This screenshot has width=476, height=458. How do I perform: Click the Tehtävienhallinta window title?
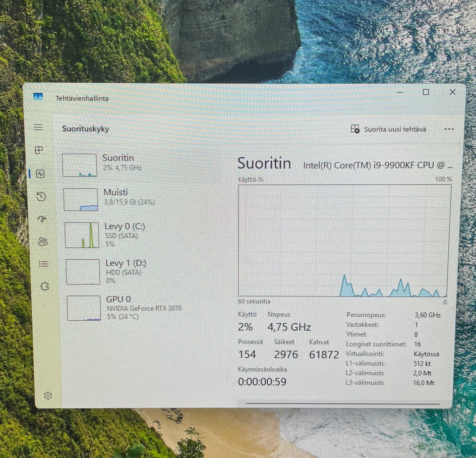tap(82, 98)
